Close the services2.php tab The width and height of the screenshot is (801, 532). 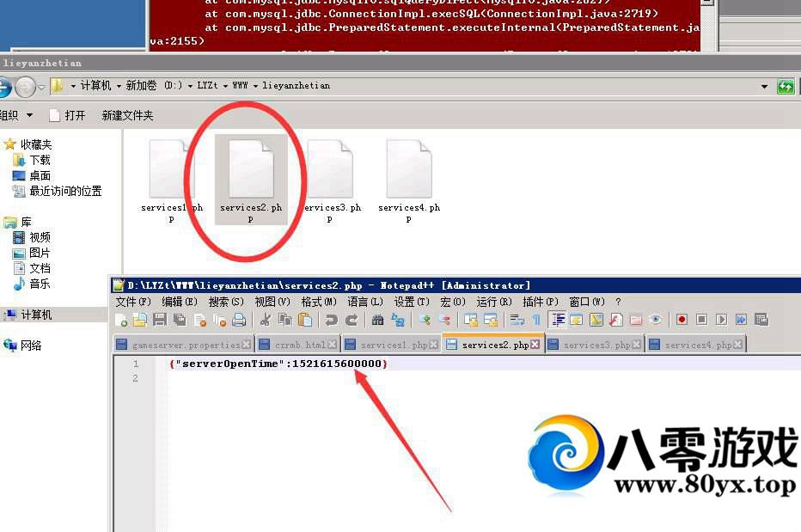pos(535,345)
